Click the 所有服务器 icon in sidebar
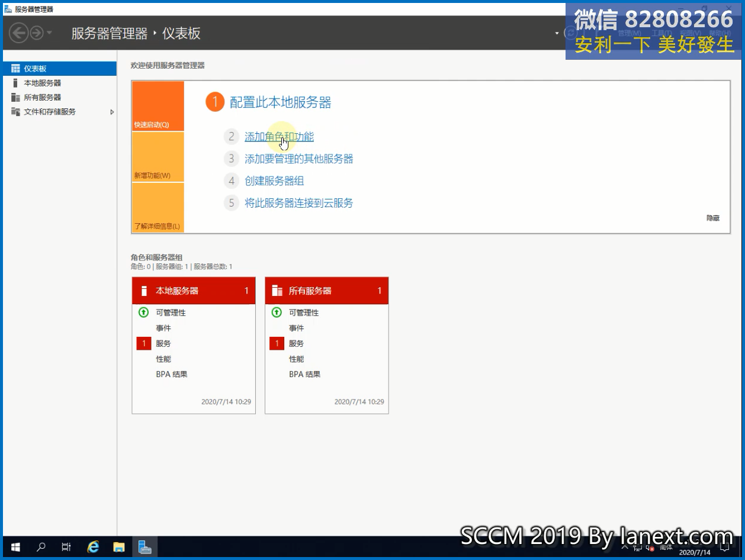 coord(15,97)
